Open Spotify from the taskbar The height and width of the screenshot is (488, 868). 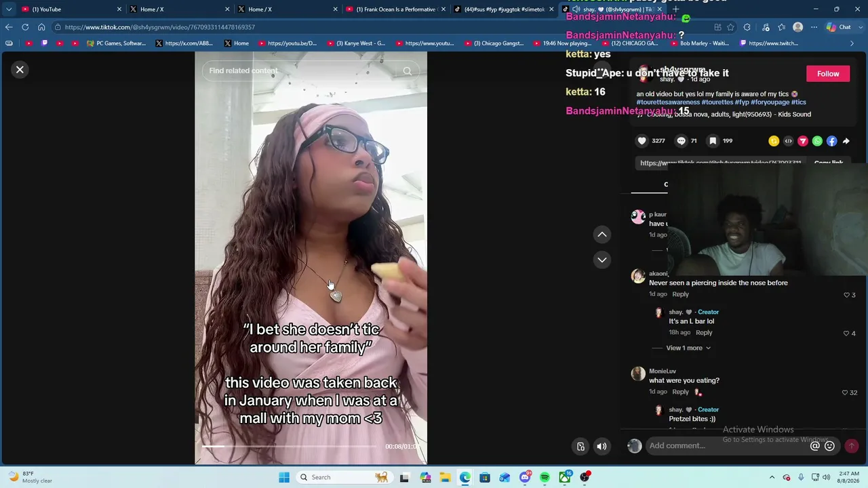click(x=545, y=477)
